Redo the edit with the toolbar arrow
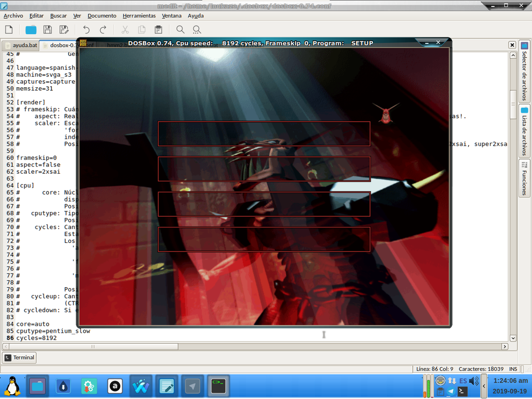 coord(103,30)
